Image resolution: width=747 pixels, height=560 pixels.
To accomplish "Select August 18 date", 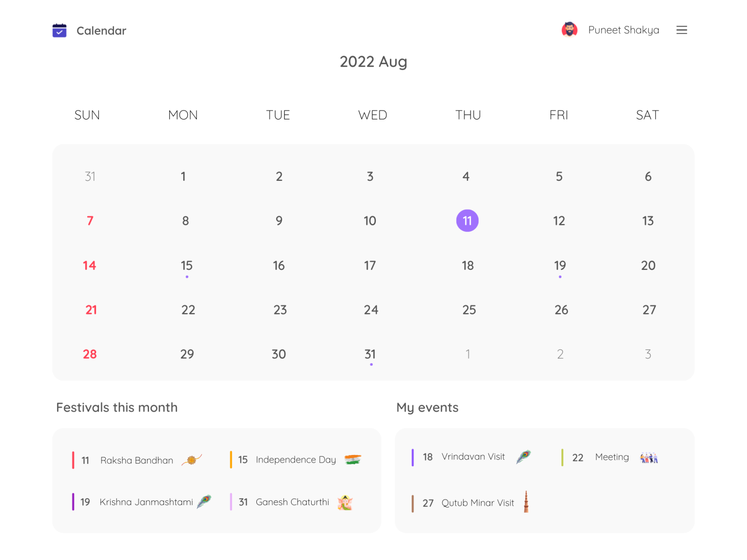I will (x=468, y=266).
